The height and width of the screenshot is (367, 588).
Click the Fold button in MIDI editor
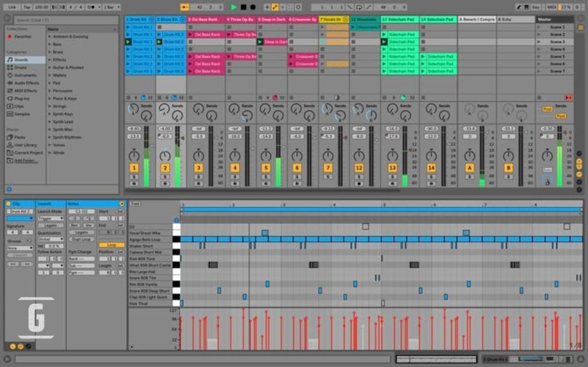[x=136, y=204]
